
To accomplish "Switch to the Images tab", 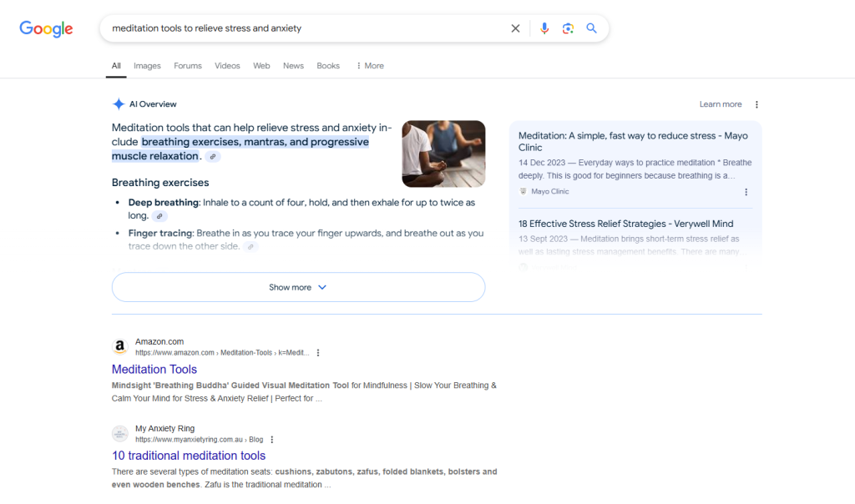I will coord(147,66).
